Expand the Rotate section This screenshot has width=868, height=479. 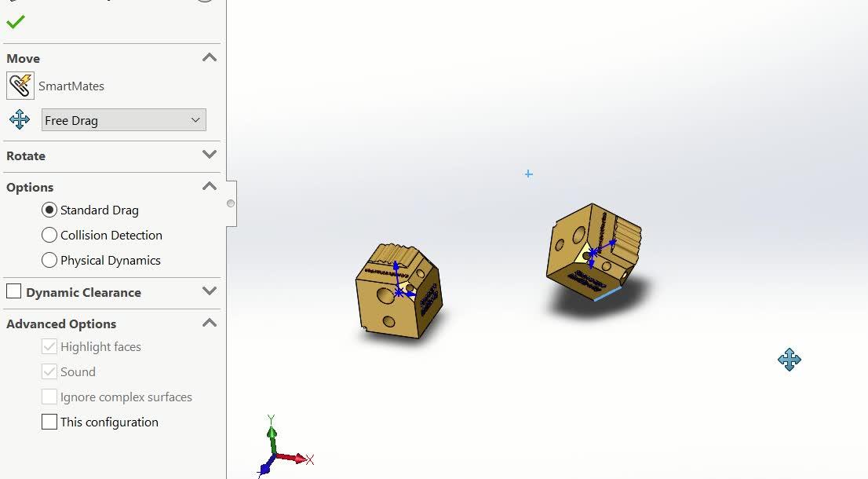point(209,156)
